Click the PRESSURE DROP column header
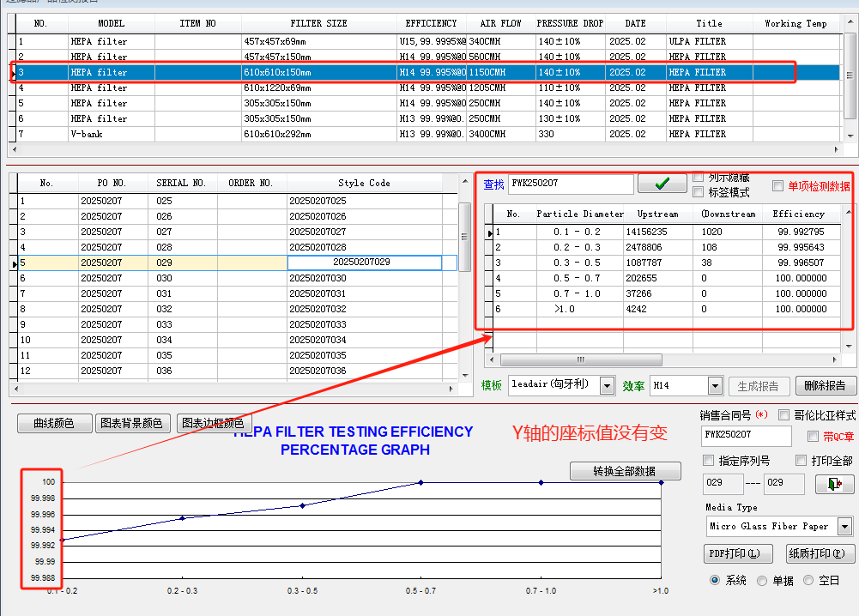 pos(571,23)
